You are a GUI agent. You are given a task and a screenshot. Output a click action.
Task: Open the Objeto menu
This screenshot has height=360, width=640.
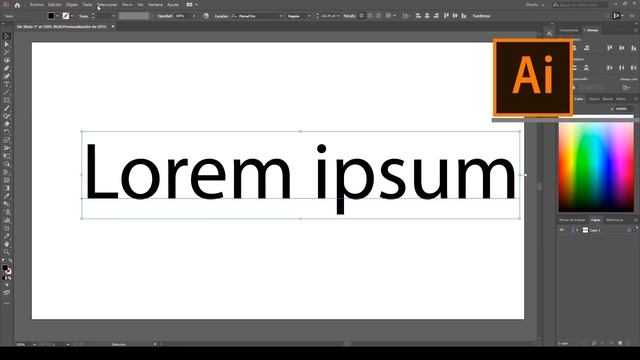point(72,5)
